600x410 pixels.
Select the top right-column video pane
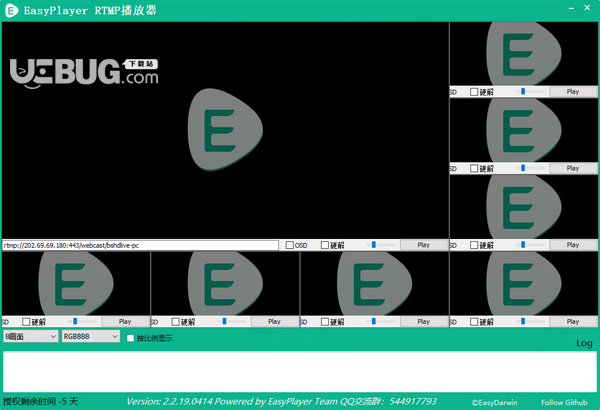[523, 54]
